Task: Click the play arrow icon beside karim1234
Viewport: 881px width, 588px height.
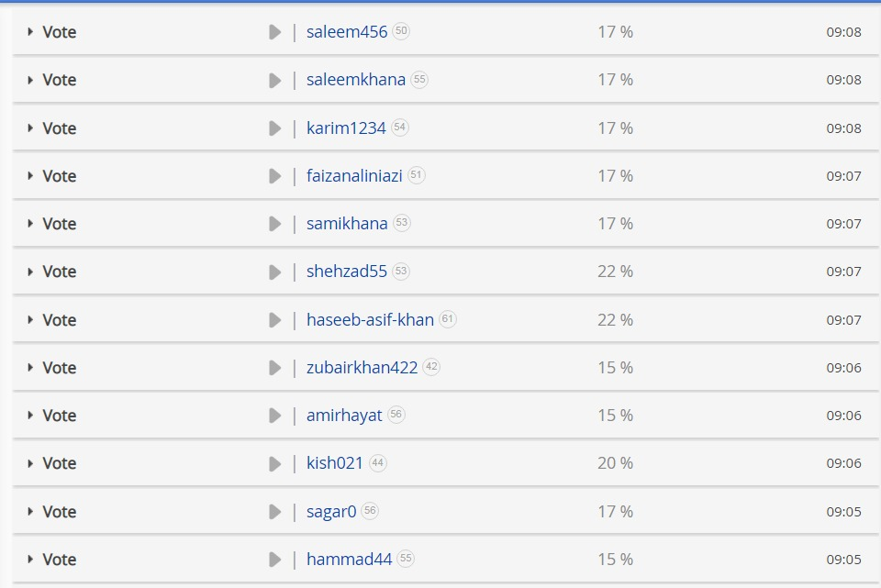Action: (x=274, y=128)
